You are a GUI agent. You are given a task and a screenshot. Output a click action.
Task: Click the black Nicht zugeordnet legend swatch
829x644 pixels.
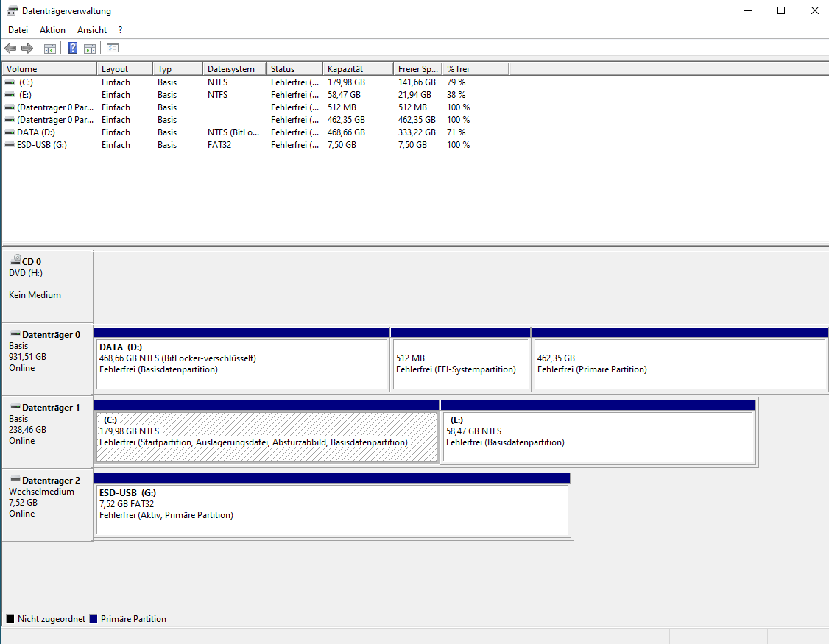[10, 619]
